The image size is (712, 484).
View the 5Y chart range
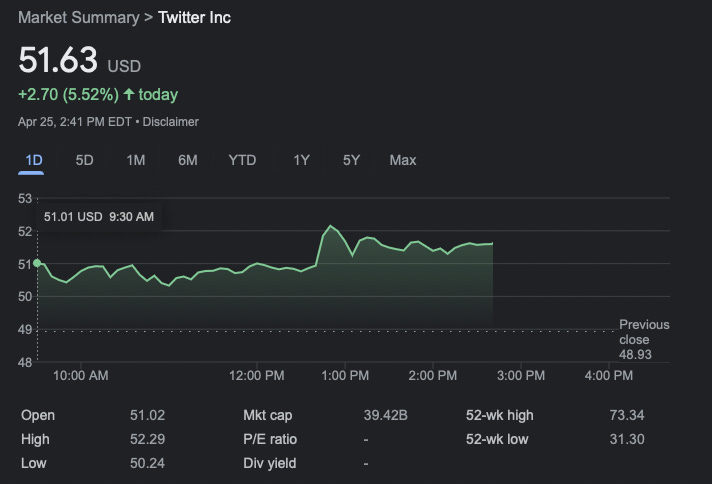point(351,160)
